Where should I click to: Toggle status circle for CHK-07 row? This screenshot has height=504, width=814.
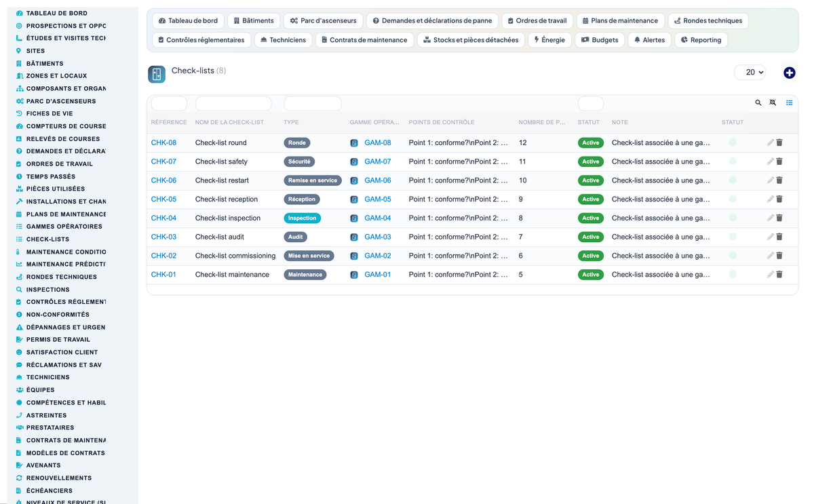click(x=733, y=161)
